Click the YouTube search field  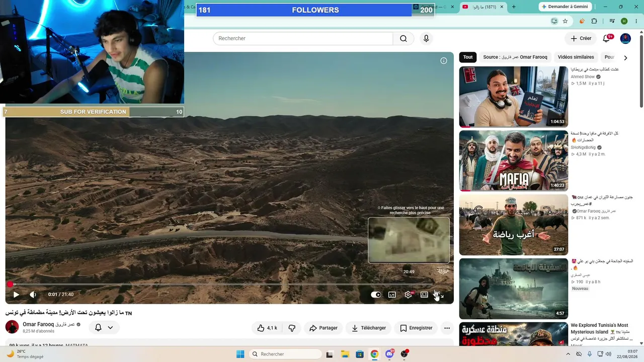tap(303, 39)
